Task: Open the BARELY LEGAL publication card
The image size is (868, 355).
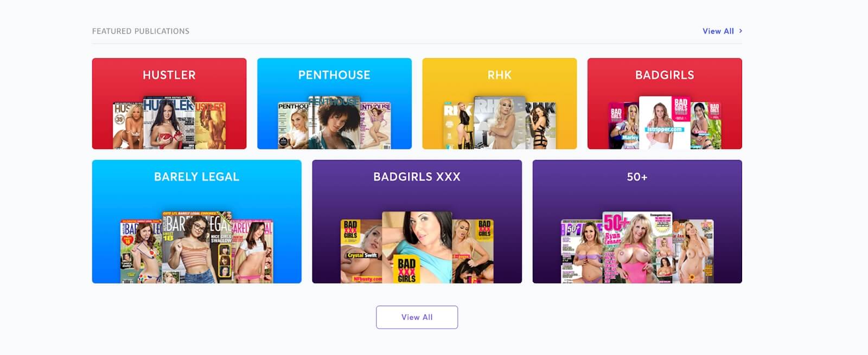Action: click(197, 221)
